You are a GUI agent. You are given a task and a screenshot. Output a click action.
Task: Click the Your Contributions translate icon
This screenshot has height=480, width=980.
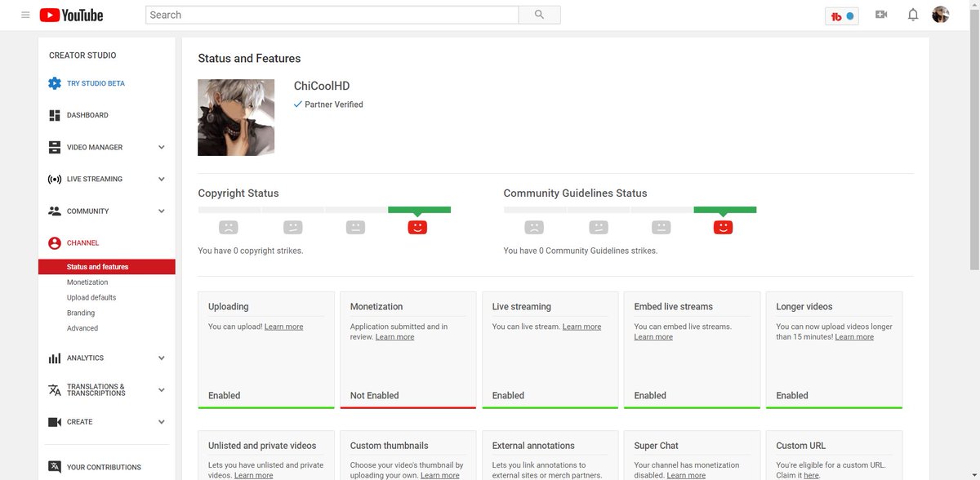click(x=55, y=467)
